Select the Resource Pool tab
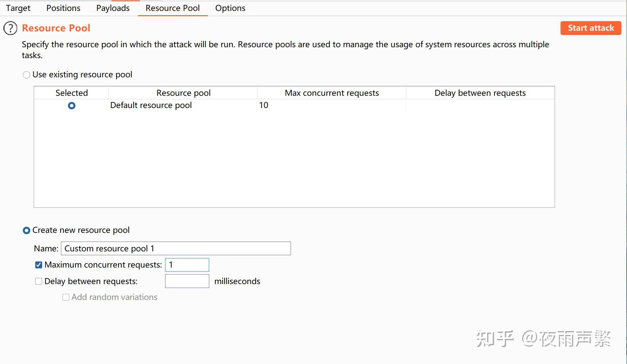 pyautogui.click(x=172, y=8)
